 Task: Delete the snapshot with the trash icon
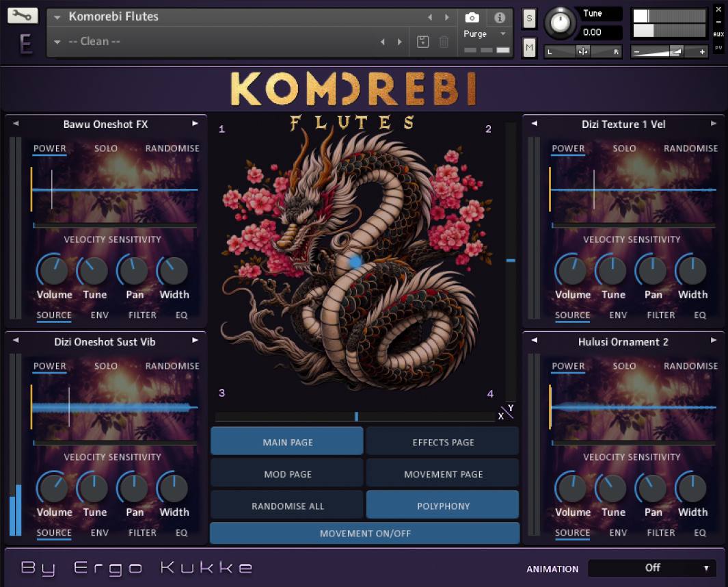click(x=444, y=42)
